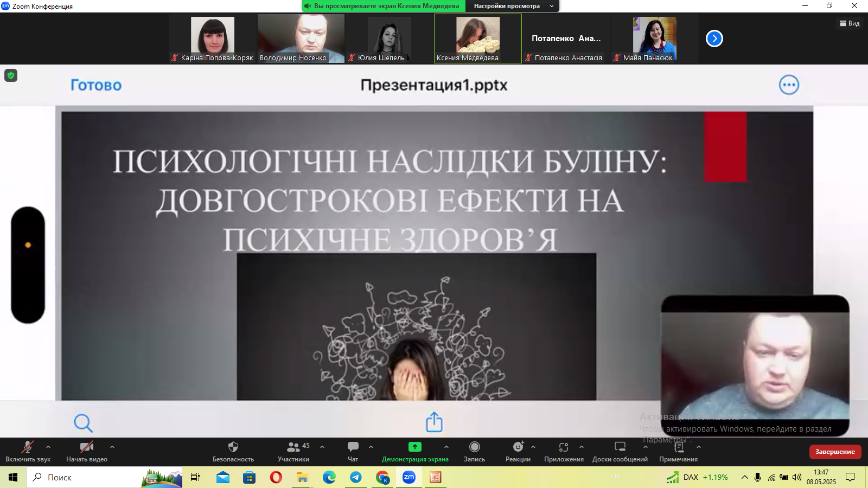Select Володимир Носенко video thumbnail

pos(301,38)
